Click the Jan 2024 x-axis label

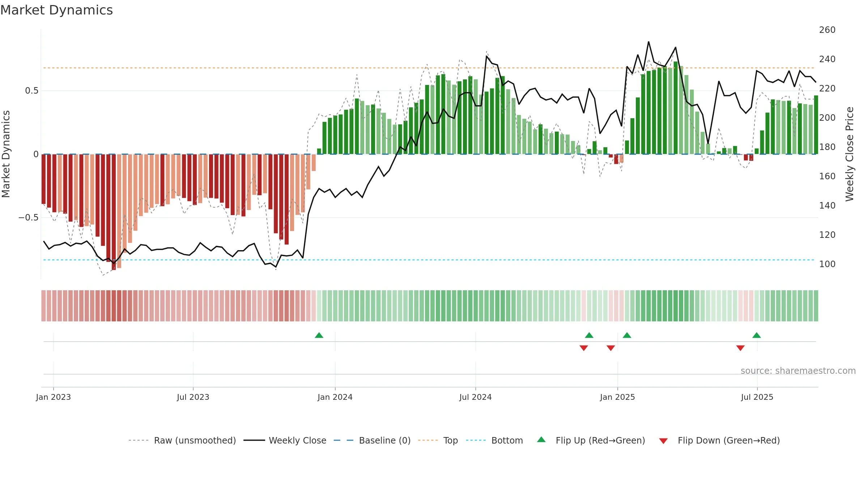(335, 397)
